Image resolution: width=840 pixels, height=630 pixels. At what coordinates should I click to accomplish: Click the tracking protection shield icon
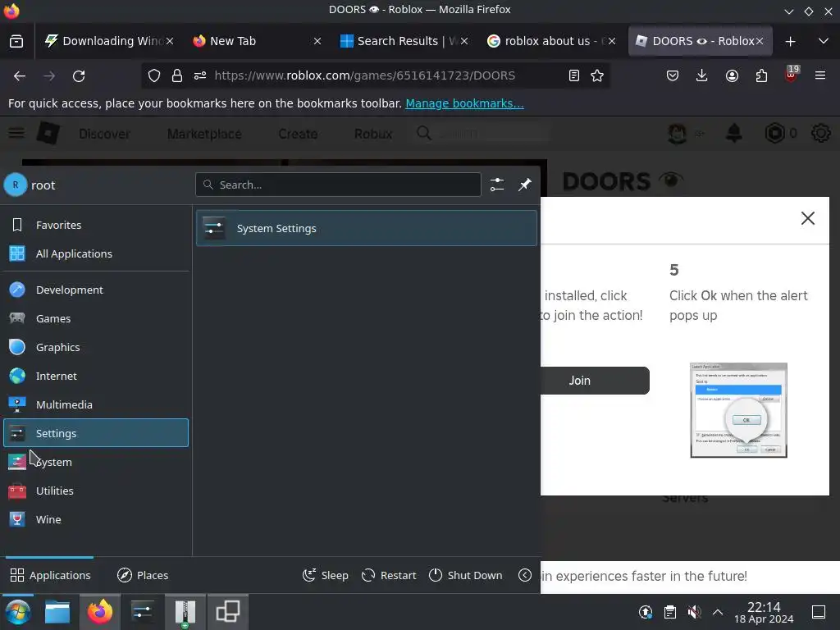tap(154, 76)
